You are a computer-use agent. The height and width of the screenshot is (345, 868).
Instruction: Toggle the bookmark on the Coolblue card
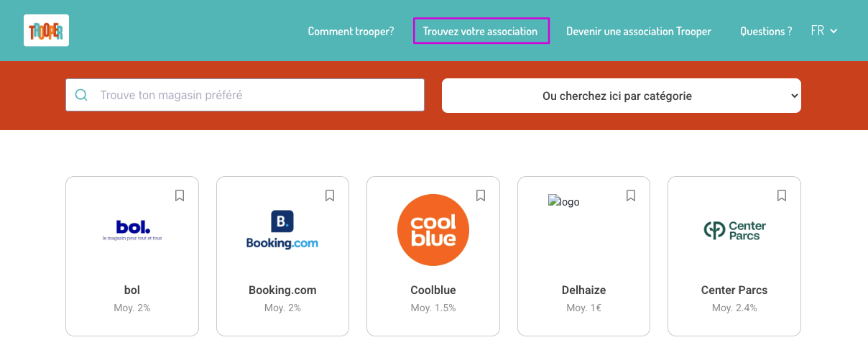click(x=481, y=195)
